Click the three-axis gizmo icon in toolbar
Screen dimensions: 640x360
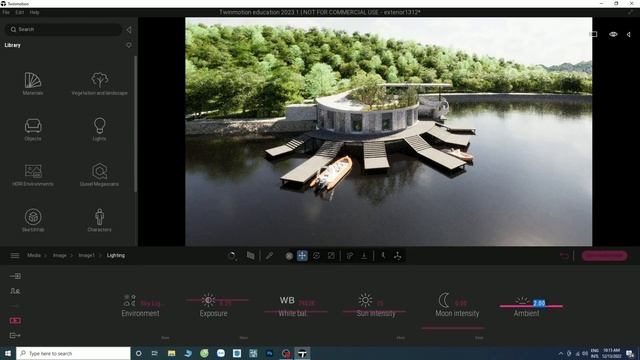pos(398,256)
